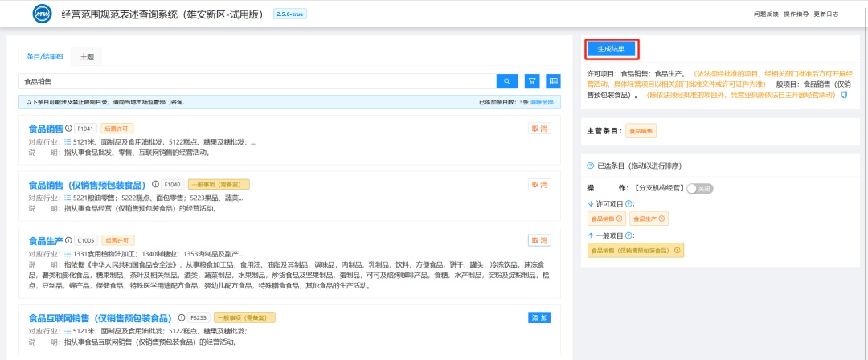Click 取消 on 仅销售预包装食品 F1040 card
This screenshot has height=360, width=868.
pos(540,185)
